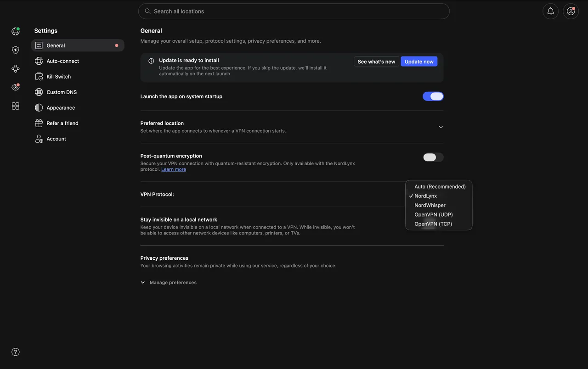588x369 pixels.
Task: Select OpenVPN (UDP) protocol
Action: coord(439,215)
